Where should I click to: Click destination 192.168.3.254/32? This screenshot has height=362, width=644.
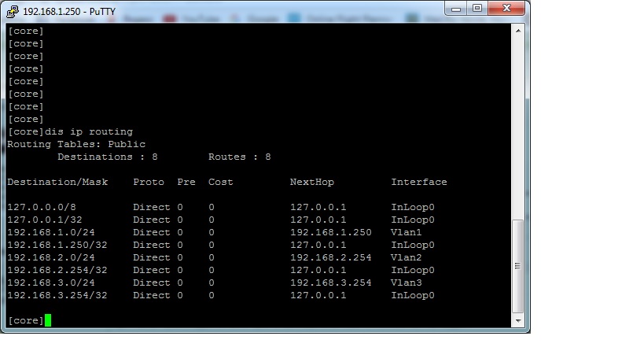coord(57,295)
